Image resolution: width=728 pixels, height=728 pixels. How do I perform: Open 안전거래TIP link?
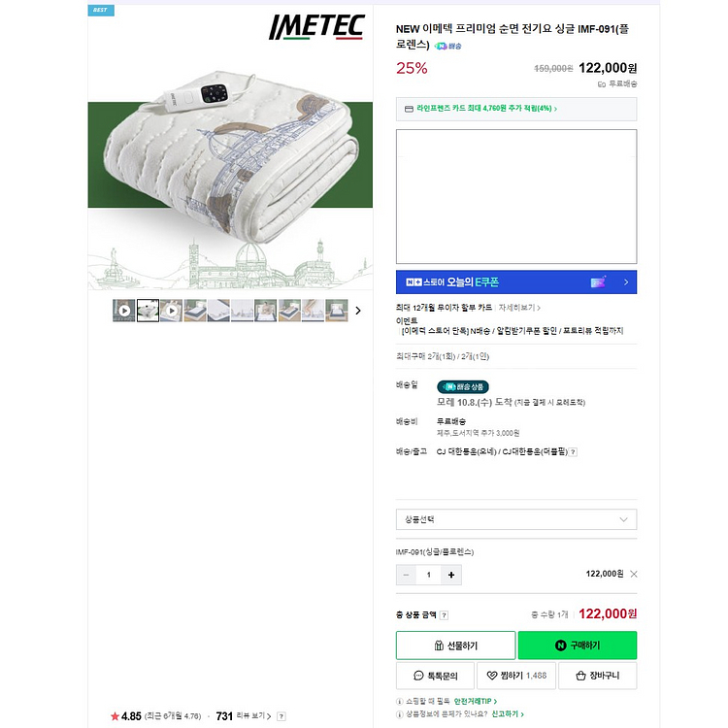(x=475, y=701)
